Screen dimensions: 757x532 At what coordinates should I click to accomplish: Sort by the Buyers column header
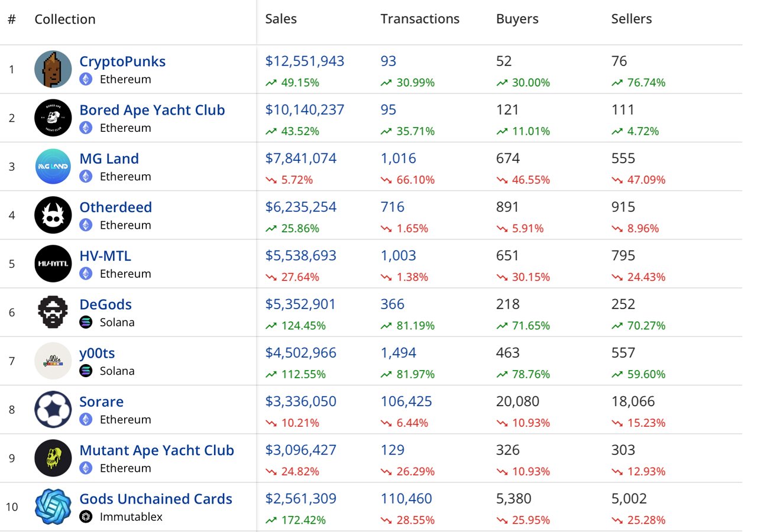(517, 19)
